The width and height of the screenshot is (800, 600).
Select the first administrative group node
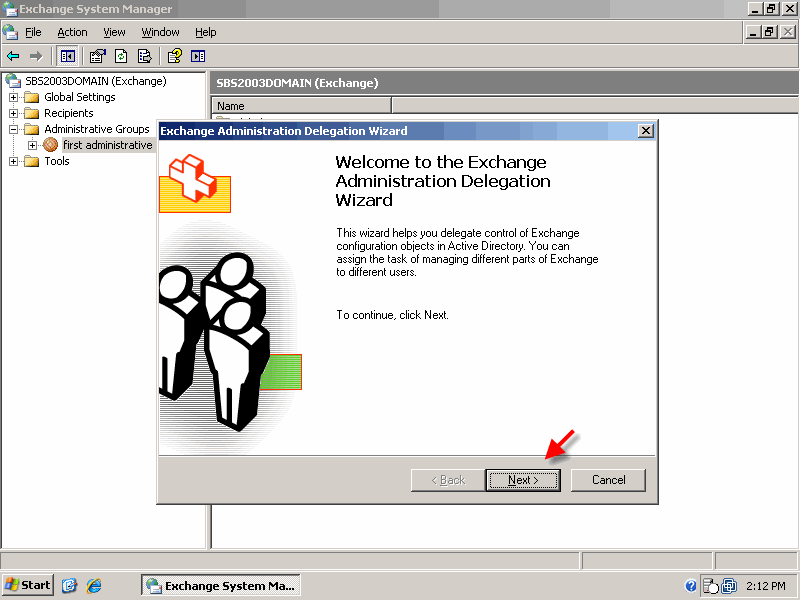pos(108,145)
